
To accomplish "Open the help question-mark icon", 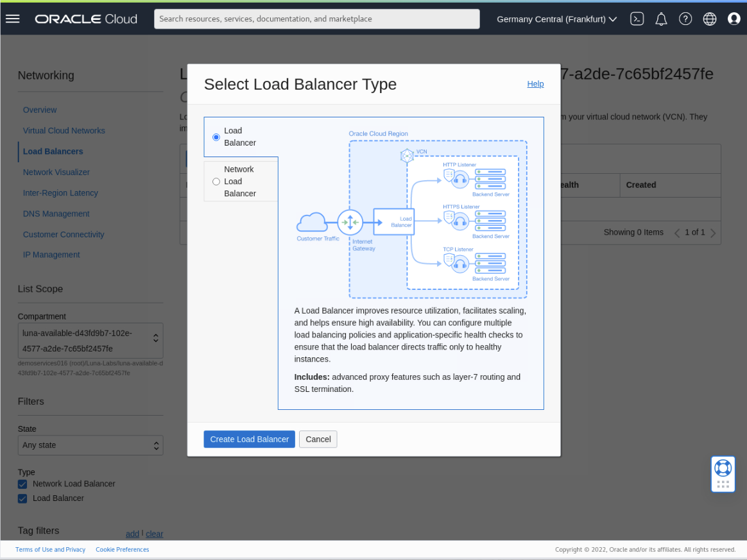I will pos(685,19).
